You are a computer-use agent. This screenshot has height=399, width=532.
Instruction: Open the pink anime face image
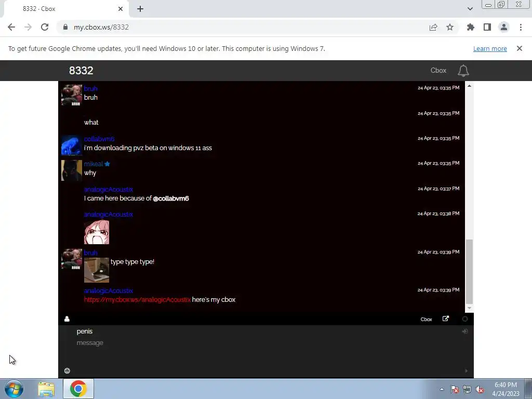pos(97,232)
